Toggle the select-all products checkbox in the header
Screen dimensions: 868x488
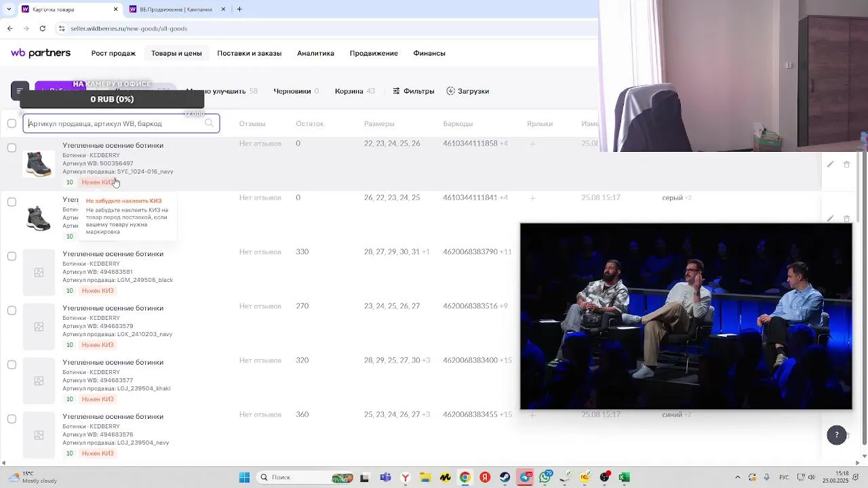(12, 123)
